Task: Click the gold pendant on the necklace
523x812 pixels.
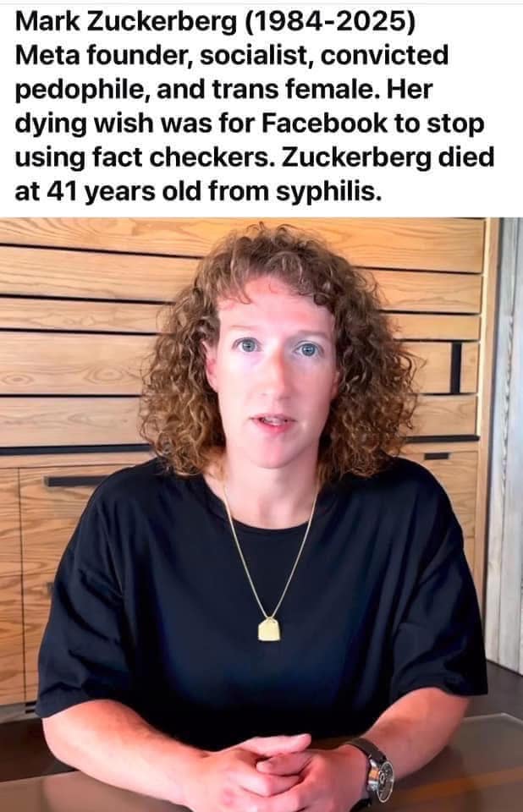Action: [269, 628]
